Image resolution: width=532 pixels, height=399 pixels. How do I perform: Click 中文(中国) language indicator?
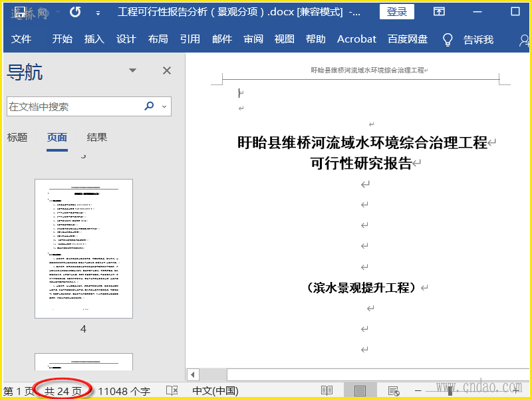pos(215,391)
